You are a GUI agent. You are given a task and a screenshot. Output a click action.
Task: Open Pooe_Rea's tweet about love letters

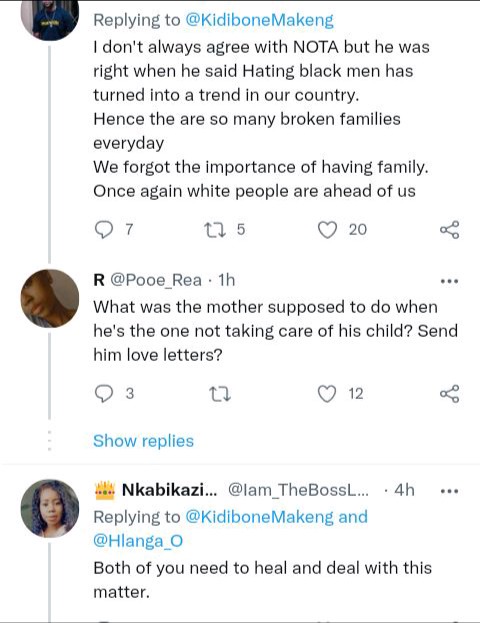point(275,331)
